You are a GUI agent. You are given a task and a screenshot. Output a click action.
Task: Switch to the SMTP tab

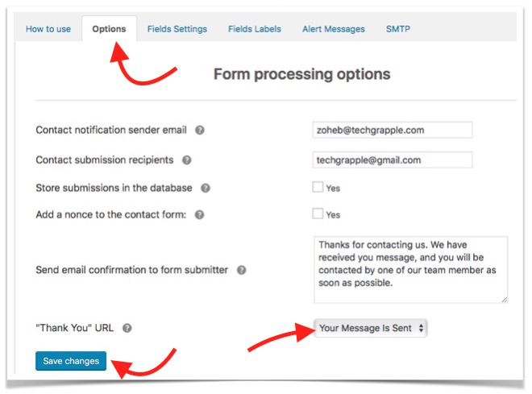click(x=398, y=29)
